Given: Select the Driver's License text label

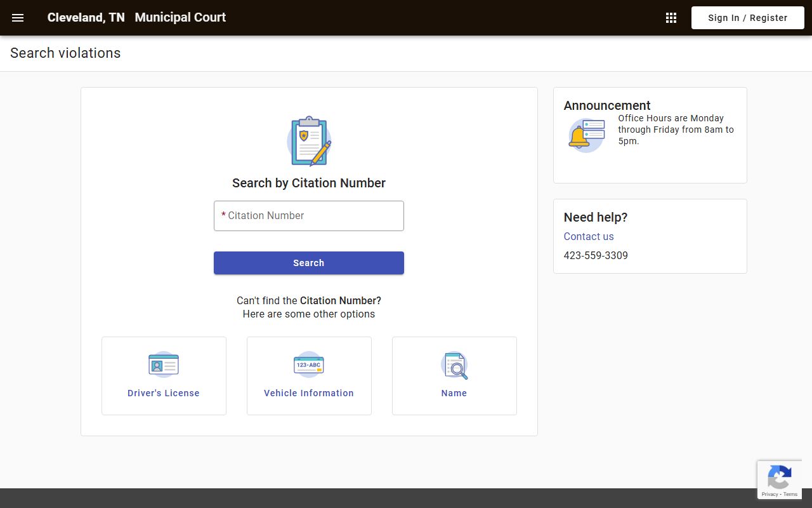Looking at the screenshot, I should (164, 393).
